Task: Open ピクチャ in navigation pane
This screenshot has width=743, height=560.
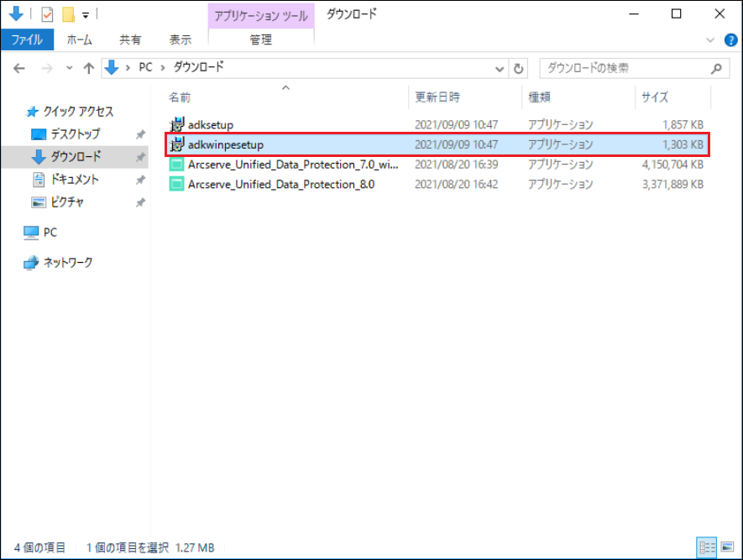Action: [67, 202]
